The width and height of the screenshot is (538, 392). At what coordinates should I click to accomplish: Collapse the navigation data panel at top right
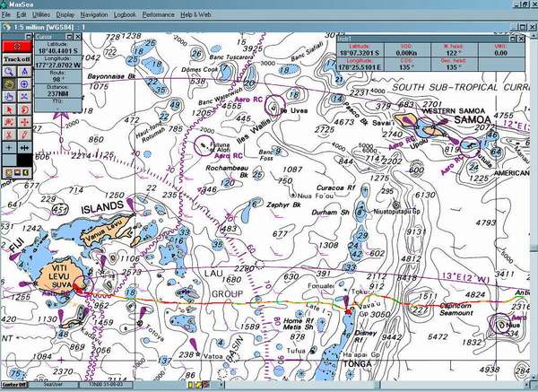click(x=513, y=39)
